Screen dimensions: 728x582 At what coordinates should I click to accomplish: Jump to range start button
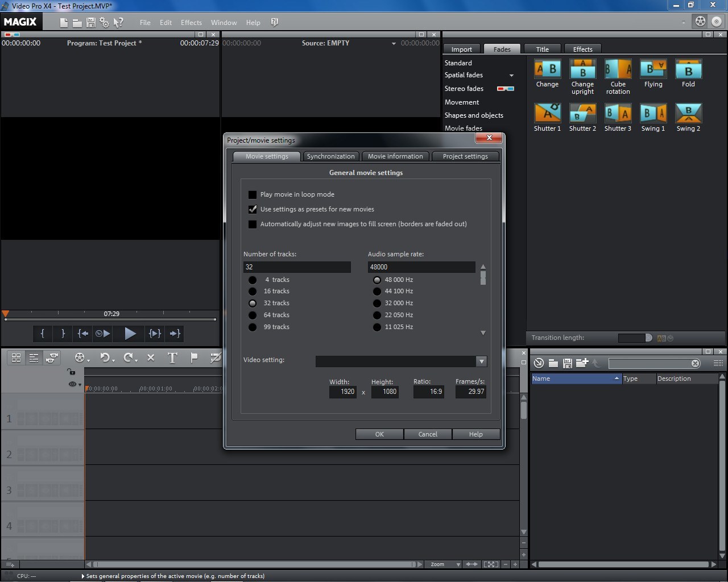(x=83, y=334)
